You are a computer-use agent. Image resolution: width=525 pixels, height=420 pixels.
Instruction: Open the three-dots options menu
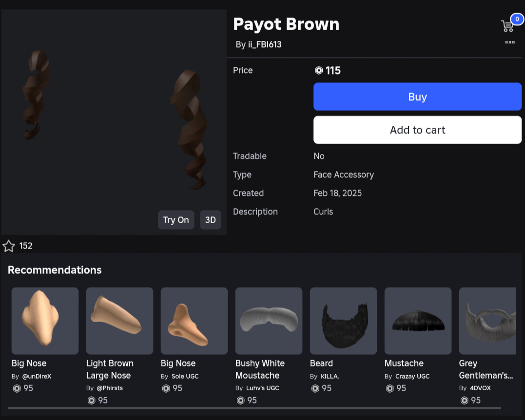pos(509,42)
